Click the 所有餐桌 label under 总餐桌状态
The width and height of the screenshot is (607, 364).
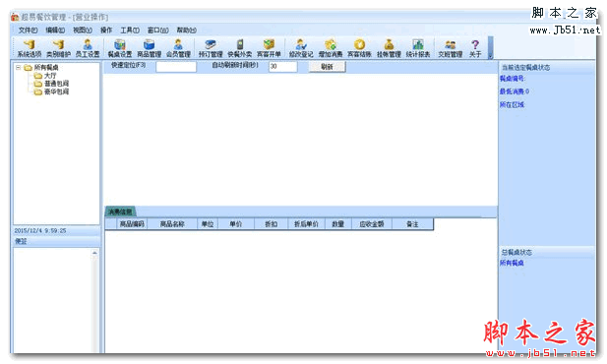click(512, 264)
